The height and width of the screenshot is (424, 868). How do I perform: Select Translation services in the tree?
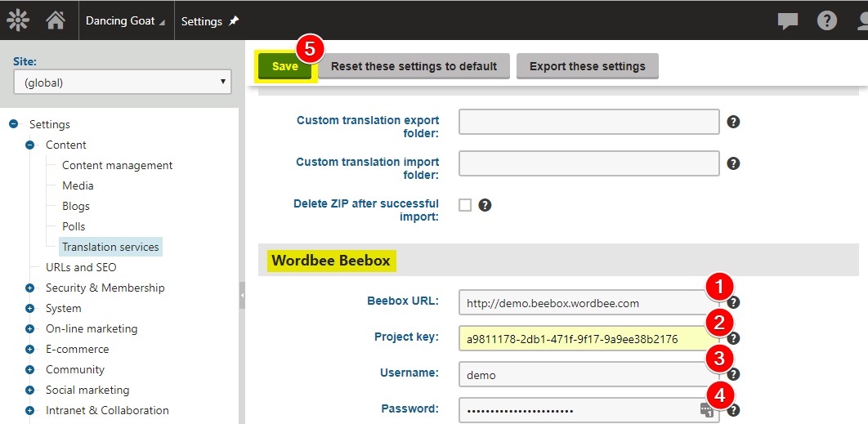click(x=110, y=247)
